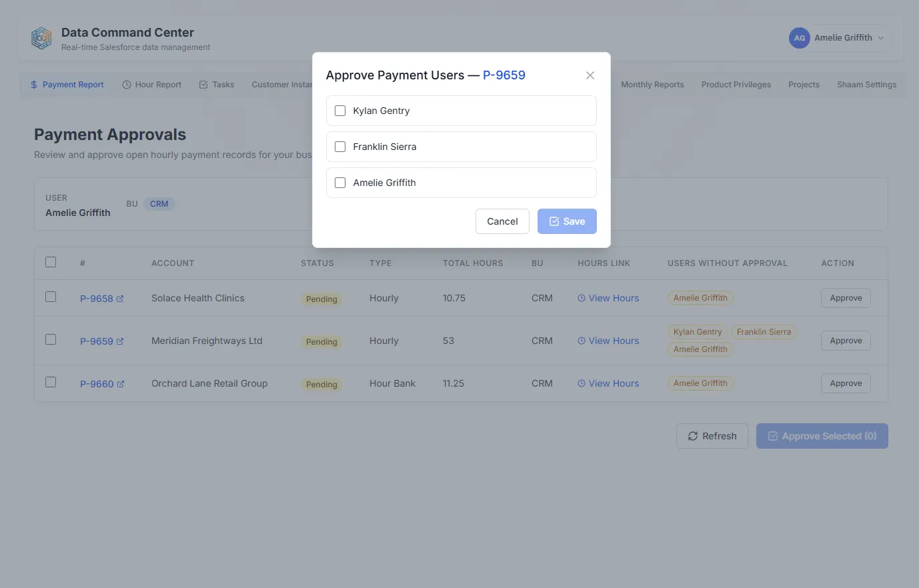Viewport: 919px width, 588px height.
Task: Open the Payment Report tab
Action: [67, 85]
